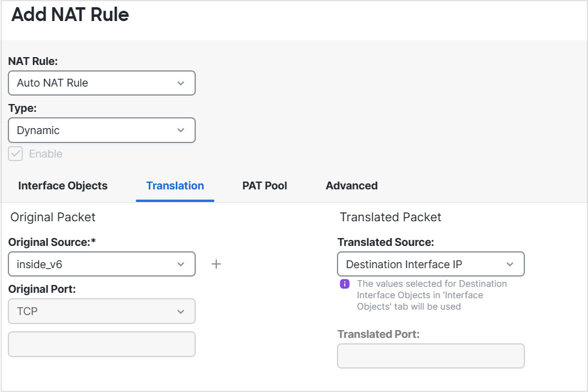Switch to the PAT Pool tab
Screen dimensions: 588x392
pyautogui.click(x=265, y=186)
